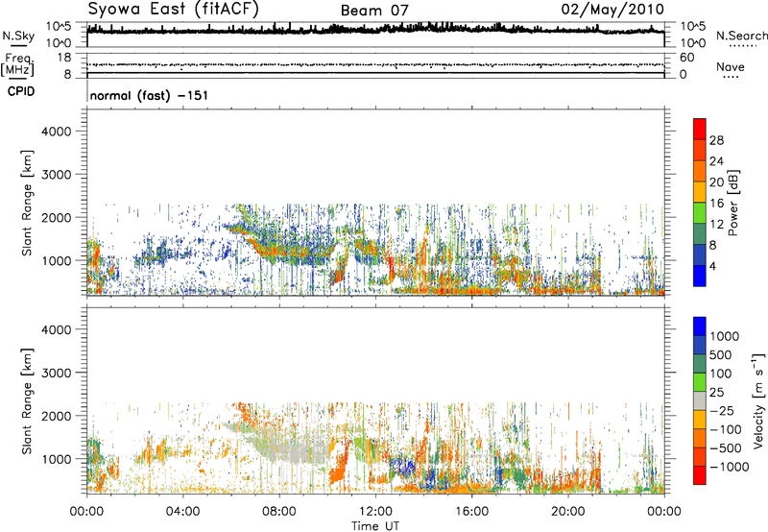This screenshot has height=532, width=768.
Task: Click the solid line sample under 'N.Sky'
Action: (18, 46)
